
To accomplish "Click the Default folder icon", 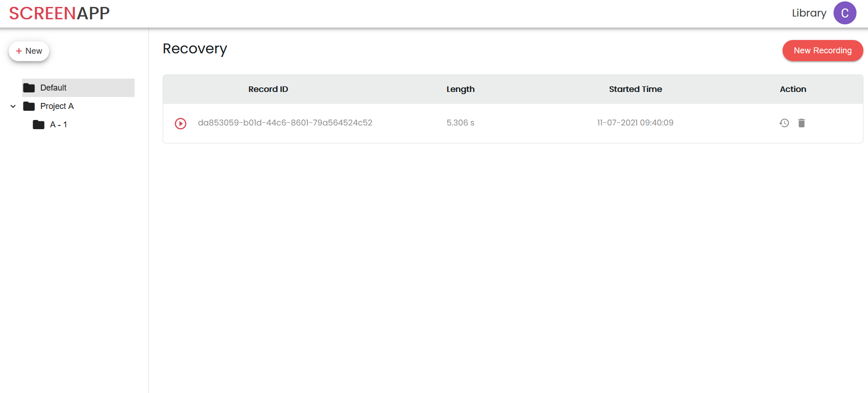I will click(x=29, y=88).
